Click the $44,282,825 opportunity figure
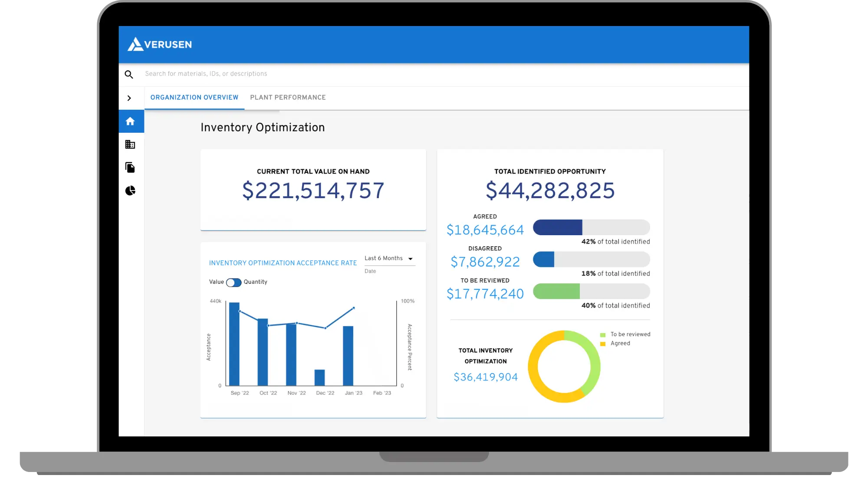The height and width of the screenshot is (485, 868). pyautogui.click(x=550, y=190)
